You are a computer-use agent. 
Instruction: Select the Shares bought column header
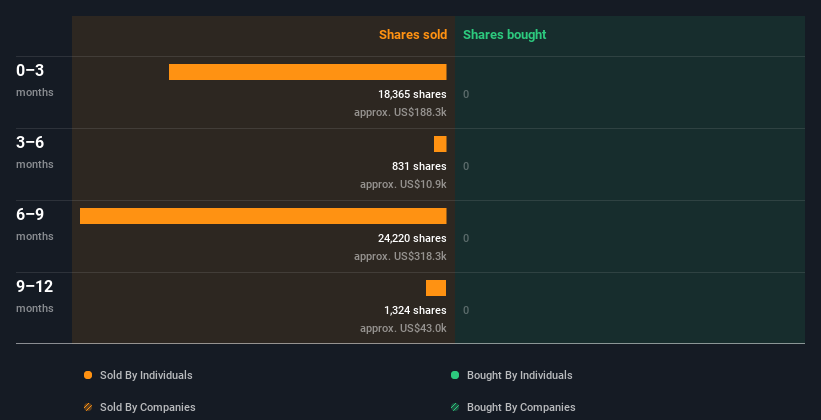[x=504, y=35]
